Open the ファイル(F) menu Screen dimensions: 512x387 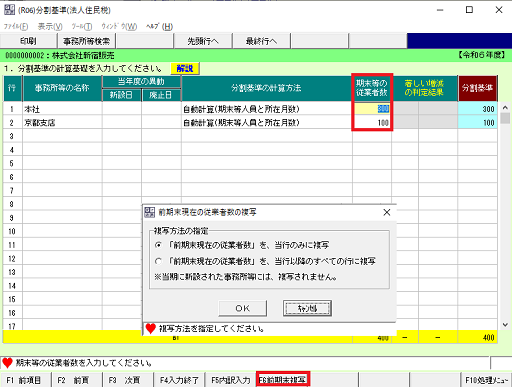point(16,26)
